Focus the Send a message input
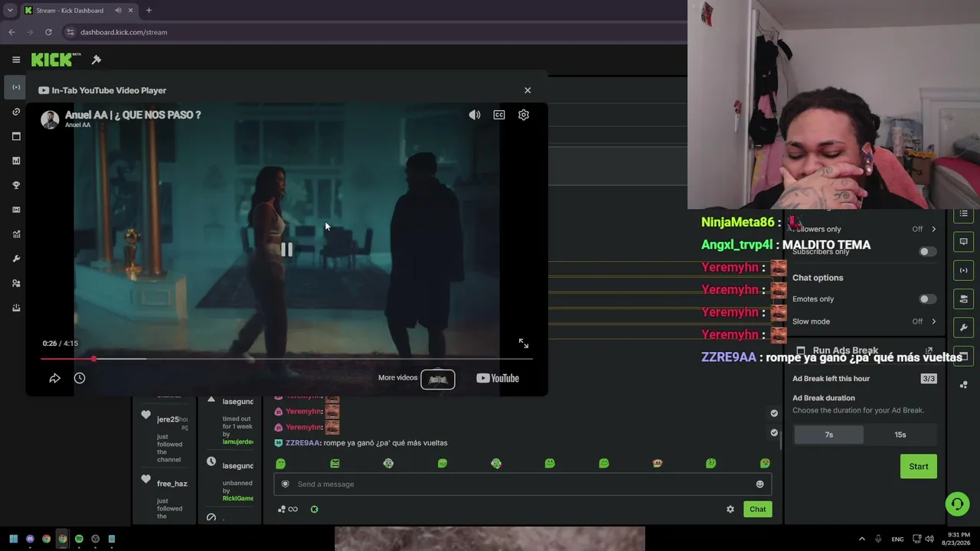 (x=523, y=484)
